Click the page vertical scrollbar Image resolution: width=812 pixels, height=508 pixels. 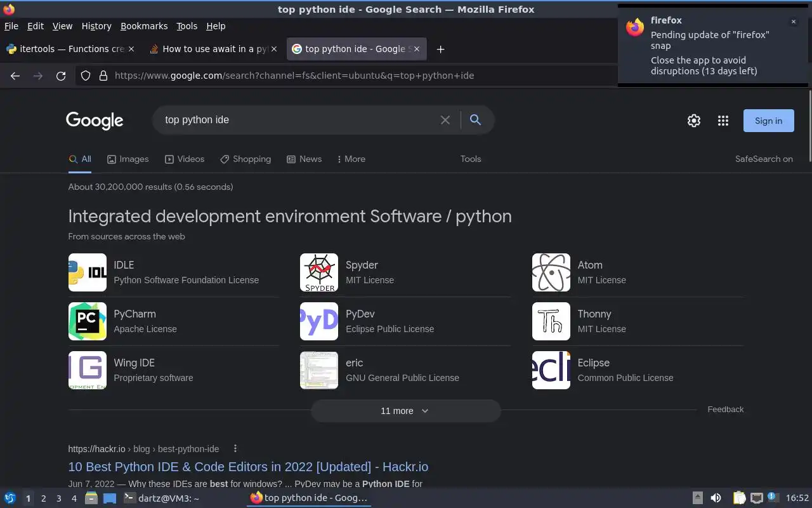[809, 127]
